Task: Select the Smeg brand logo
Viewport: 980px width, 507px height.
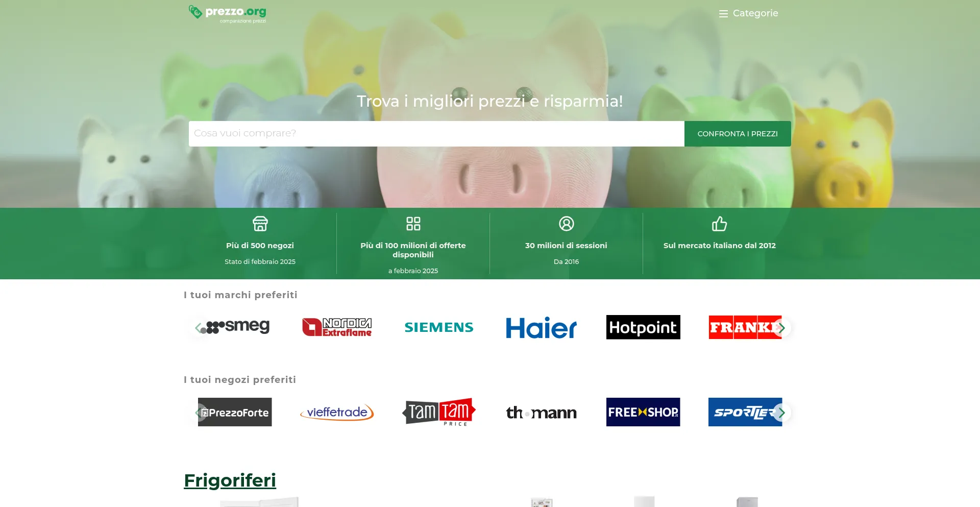Action: (x=235, y=327)
